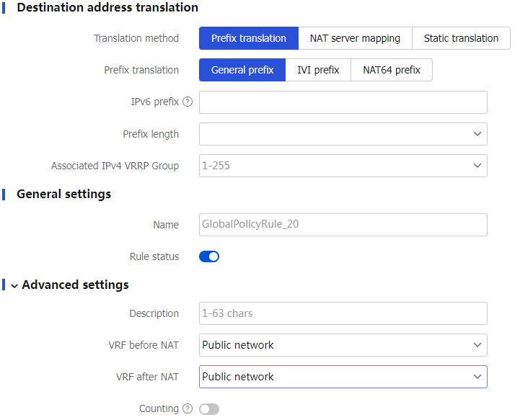The height and width of the screenshot is (420, 520).
Task: Select Static translation method
Action: point(461,38)
